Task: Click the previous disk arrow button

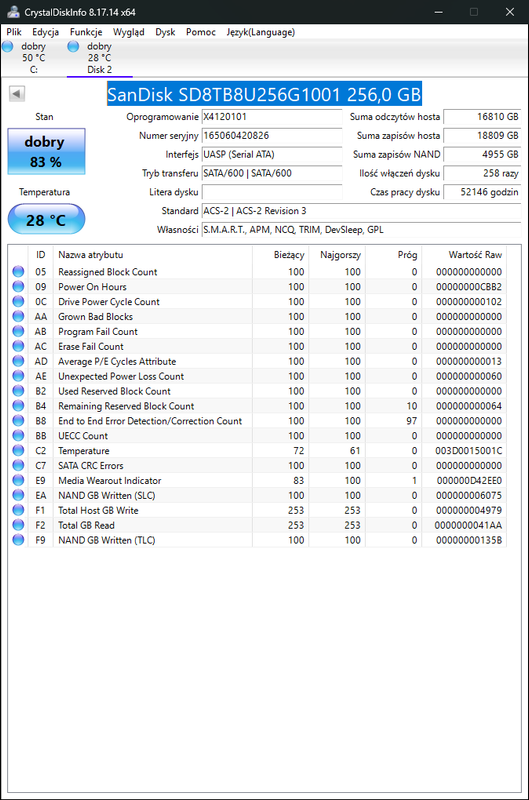Action: [17, 93]
